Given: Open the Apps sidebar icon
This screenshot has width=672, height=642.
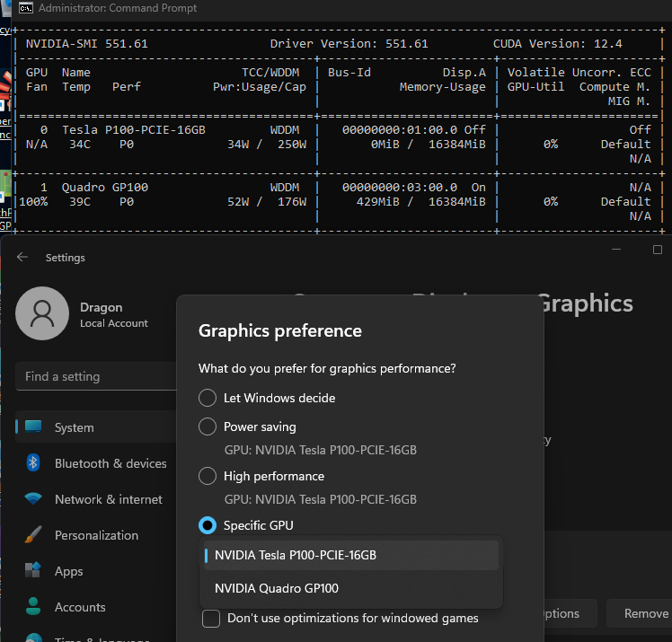Looking at the screenshot, I should coord(34,571).
